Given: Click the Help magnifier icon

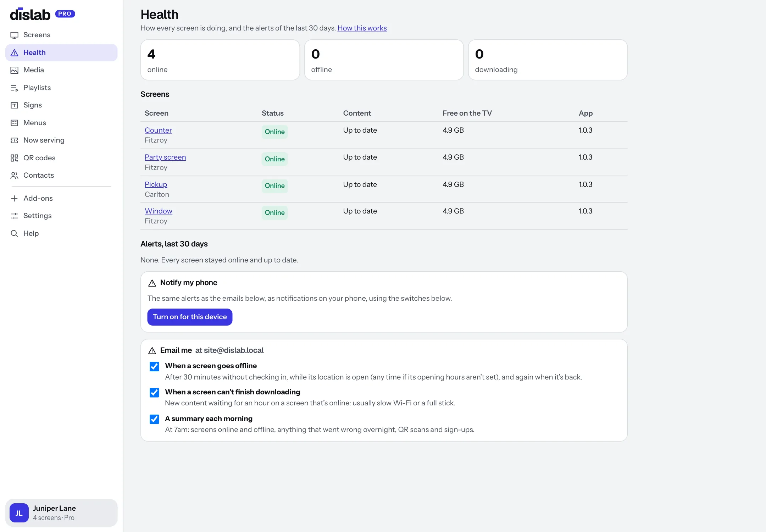Looking at the screenshot, I should [x=14, y=234].
